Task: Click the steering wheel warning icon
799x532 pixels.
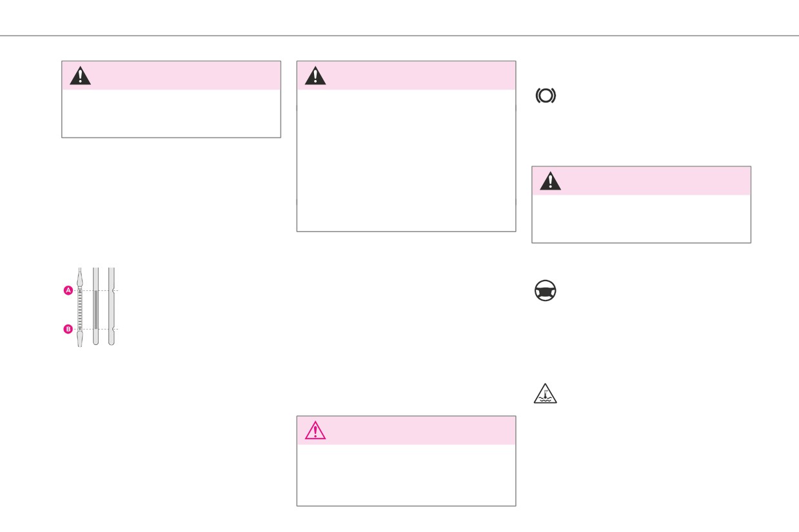Action: click(546, 291)
